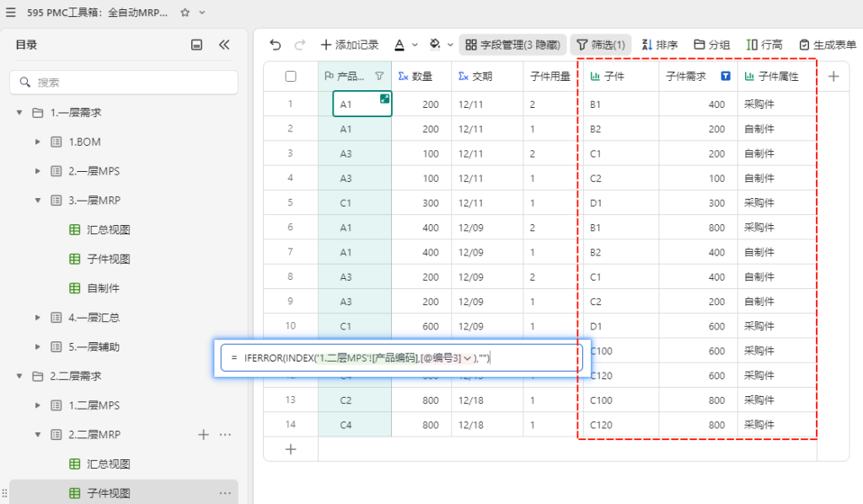Expand the 4.一层汇总 tree item
The width and height of the screenshot is (863, 504).
tap(37, 318)
